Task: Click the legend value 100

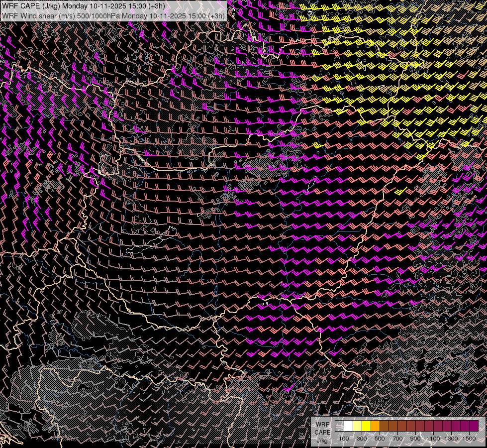Action: pos(344,439)
